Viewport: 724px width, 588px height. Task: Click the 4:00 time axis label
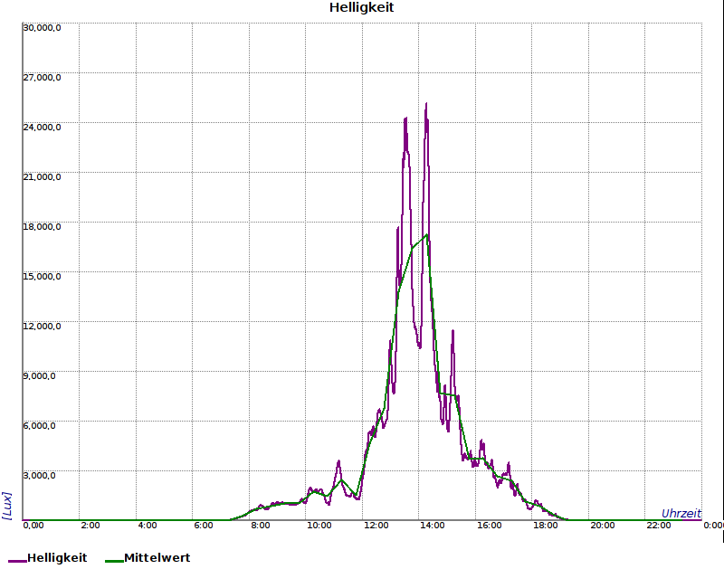click(148, 526)
